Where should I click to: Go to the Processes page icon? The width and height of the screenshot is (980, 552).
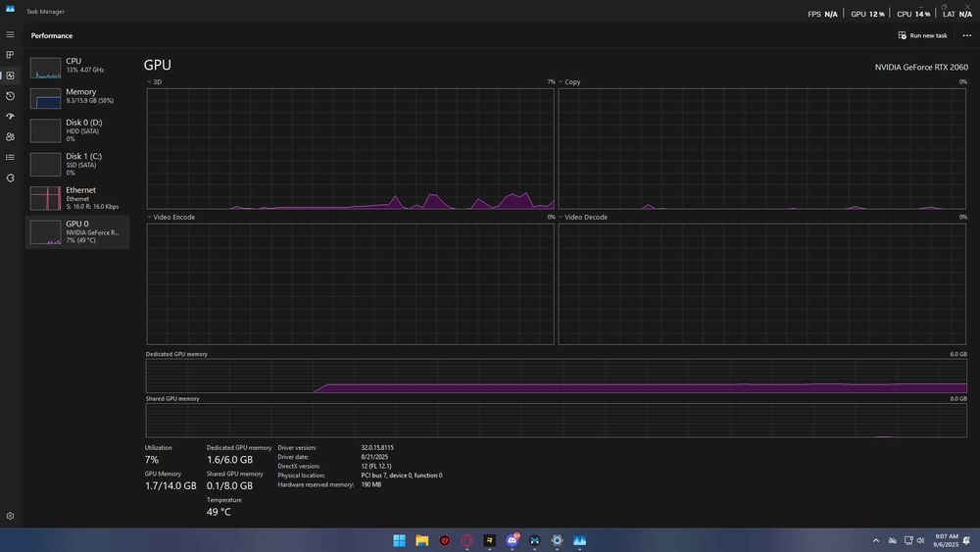click(10, 55)
